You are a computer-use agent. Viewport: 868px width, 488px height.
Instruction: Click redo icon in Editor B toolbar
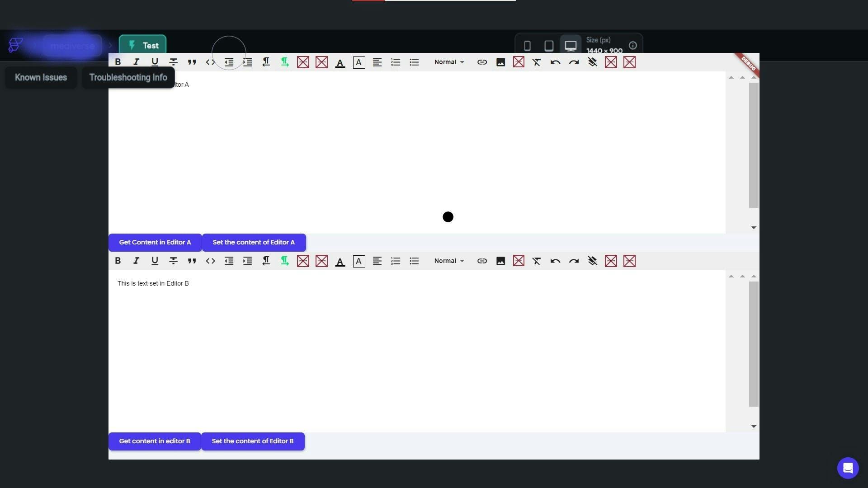tap(574, 261)
